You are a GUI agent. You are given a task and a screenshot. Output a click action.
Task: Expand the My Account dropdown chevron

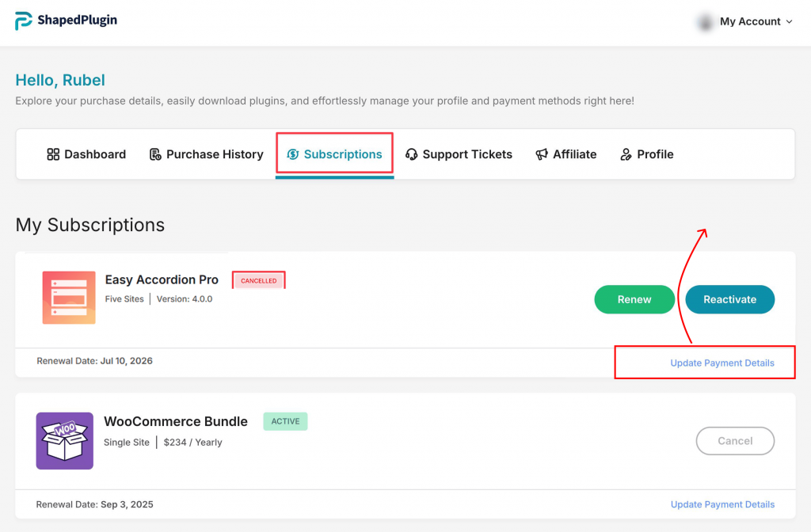coord(789,22)
